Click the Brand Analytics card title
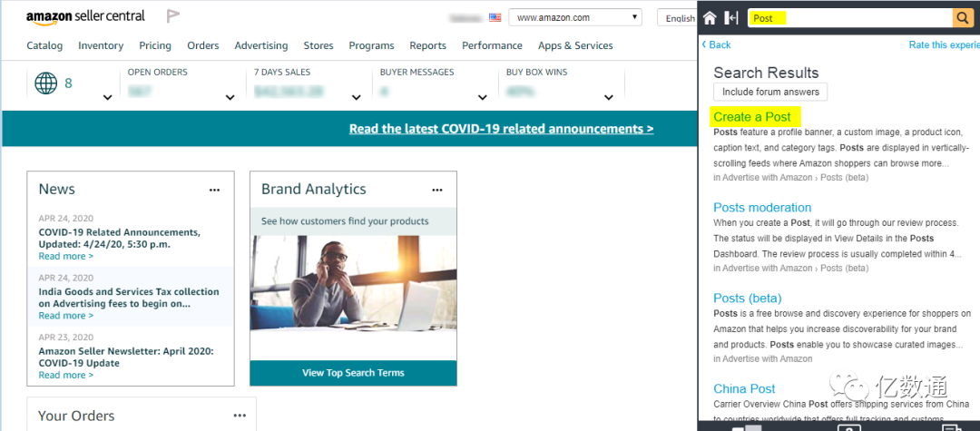The image size is (980, 431). [314, 190]
